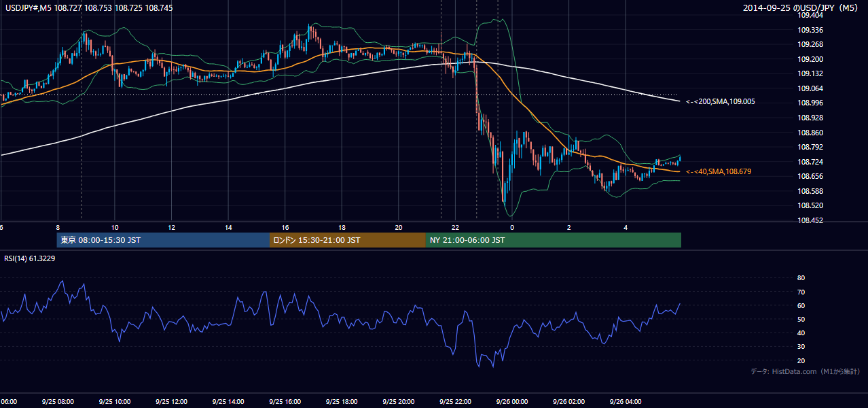Click the RSI scale value 30
This screenshot has height=408, width=868.
pos(801,347)
